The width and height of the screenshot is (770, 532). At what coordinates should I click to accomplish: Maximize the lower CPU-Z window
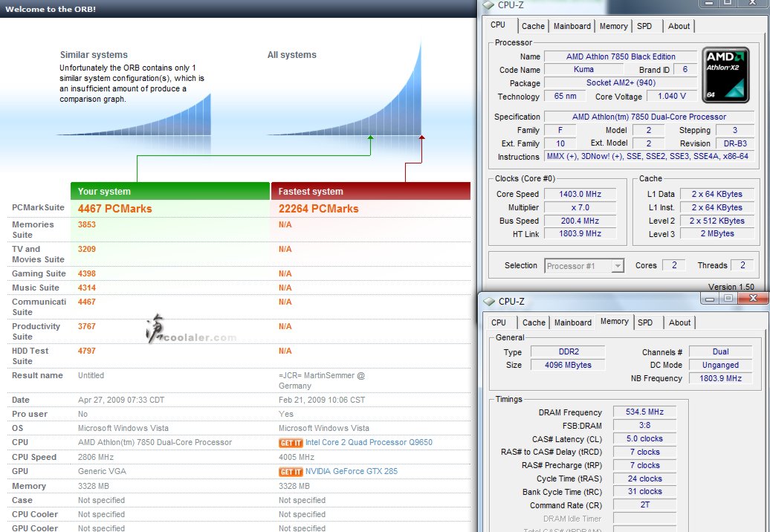pyautogui.click(x=728, y=298)
